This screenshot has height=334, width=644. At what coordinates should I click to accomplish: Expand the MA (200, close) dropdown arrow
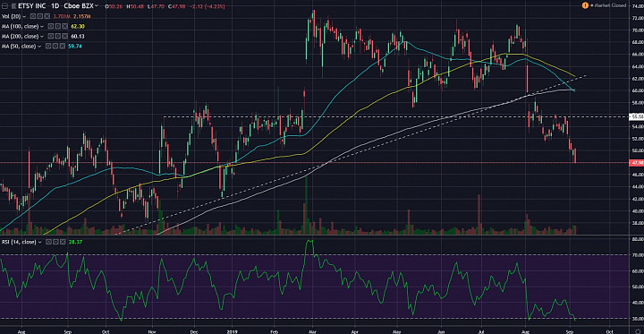click(x=42, y=37)
